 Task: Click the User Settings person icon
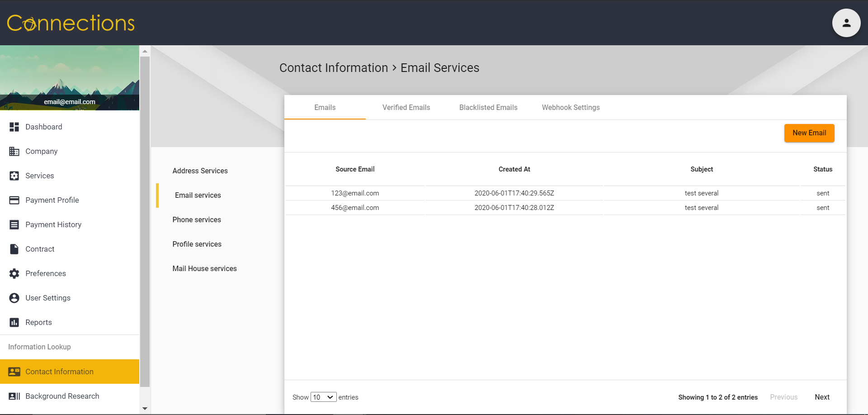click(x=14, y=298)
